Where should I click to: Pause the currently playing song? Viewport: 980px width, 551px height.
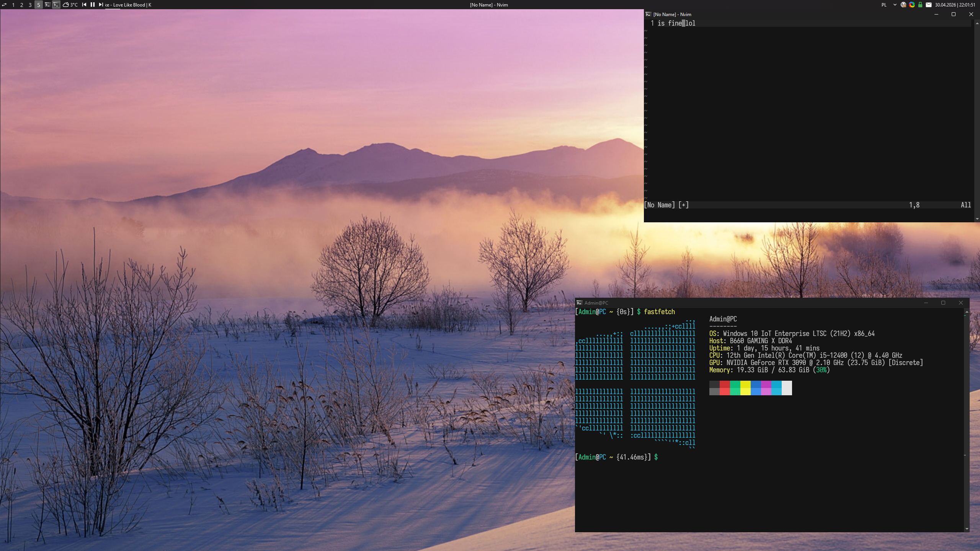(x=92, y=5)
